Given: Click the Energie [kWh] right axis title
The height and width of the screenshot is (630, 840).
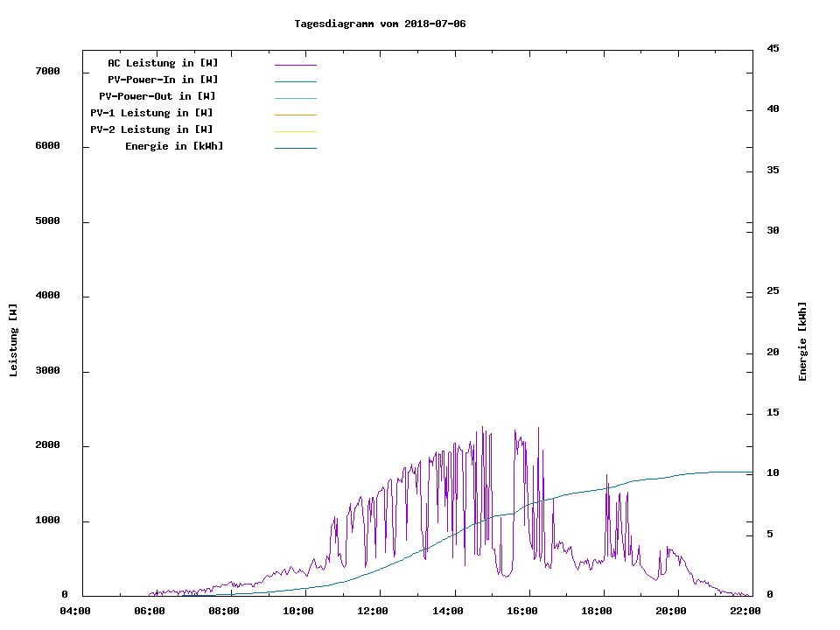Looking at the screenshot, I should pyautogui.click(x=802, y=341).
